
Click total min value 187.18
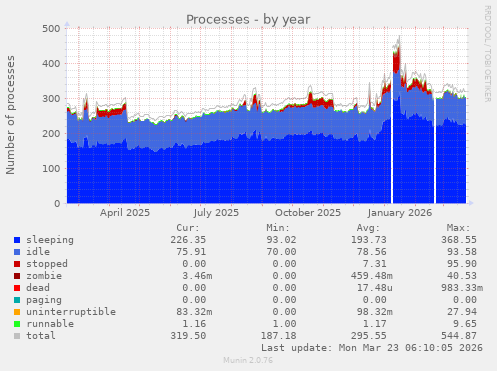tap(278, 336)
